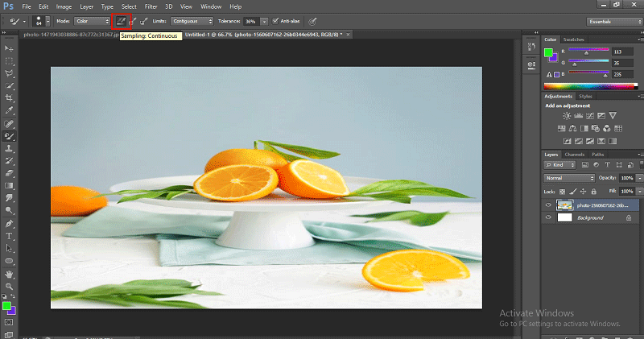Switch to the Channels tab
Viewport: 644px width, 339px height.
click(x=574, y=155)
